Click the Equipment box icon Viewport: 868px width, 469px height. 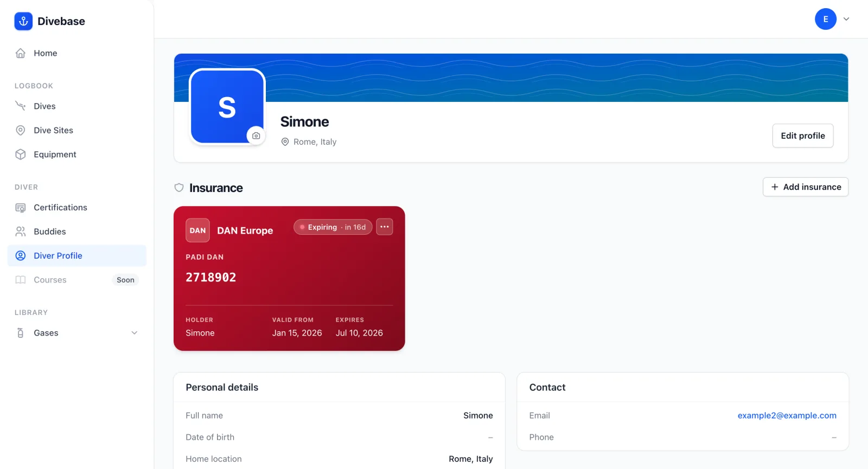[21, 155]
